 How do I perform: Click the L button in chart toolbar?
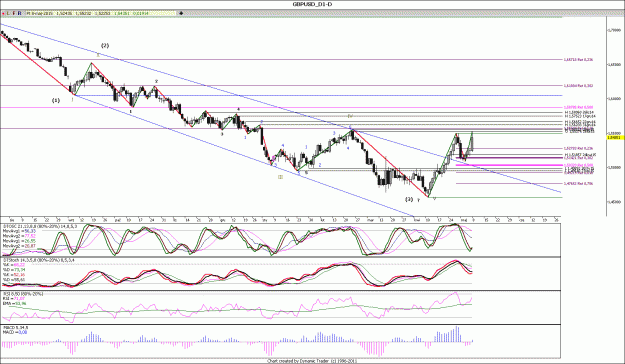pyautogui.click(x=8, y=14)
